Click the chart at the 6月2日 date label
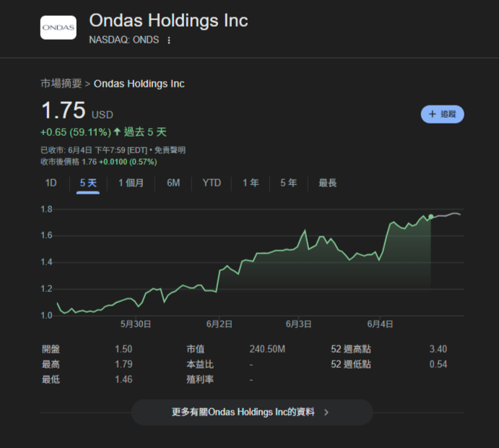499x448 pixels. pos(219,324)
